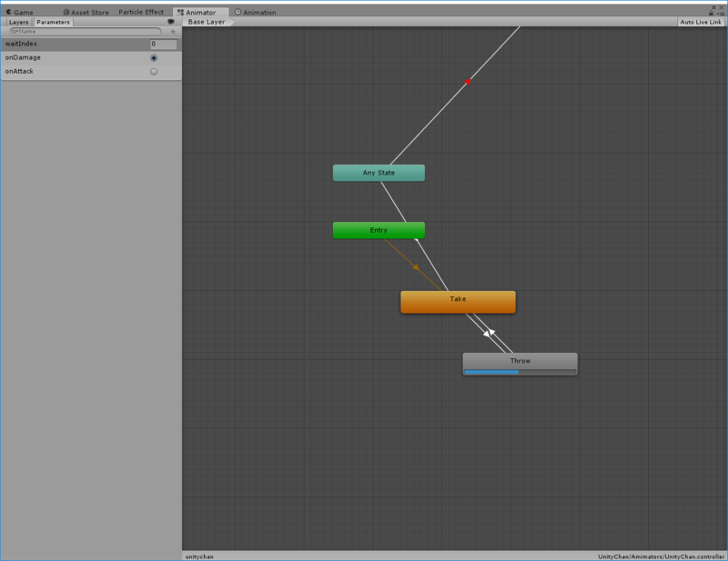Image resolution: width=728 pixels, height=561 pixels.
Task: Select the red transition arrow
Action: click(468, 82)
